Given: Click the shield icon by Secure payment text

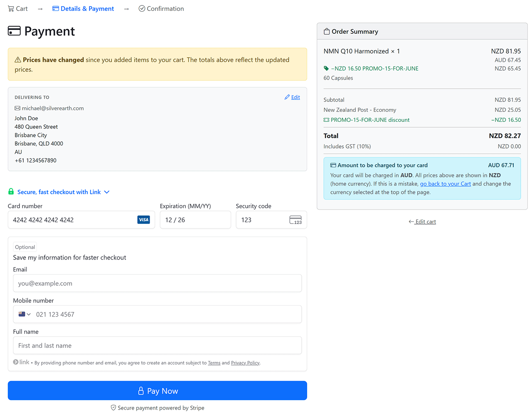Looking at the screenshot, I should (x=113, y=408).
